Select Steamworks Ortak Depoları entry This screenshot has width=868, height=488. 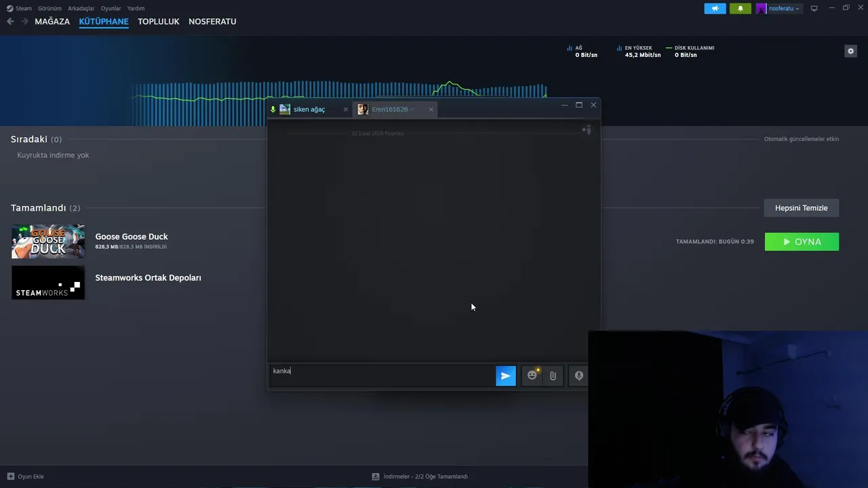(148, 278)
